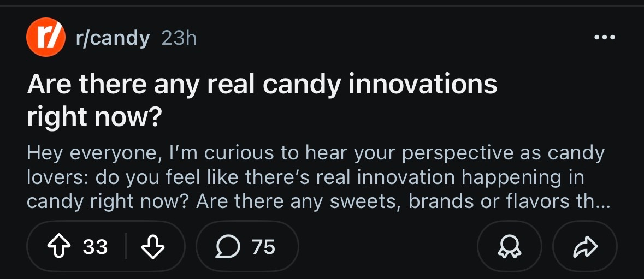This screenshot has height=279, width=644.
Task: Open the three-dot post options menu
Action: pyautogui.click(x=605, y=38)
